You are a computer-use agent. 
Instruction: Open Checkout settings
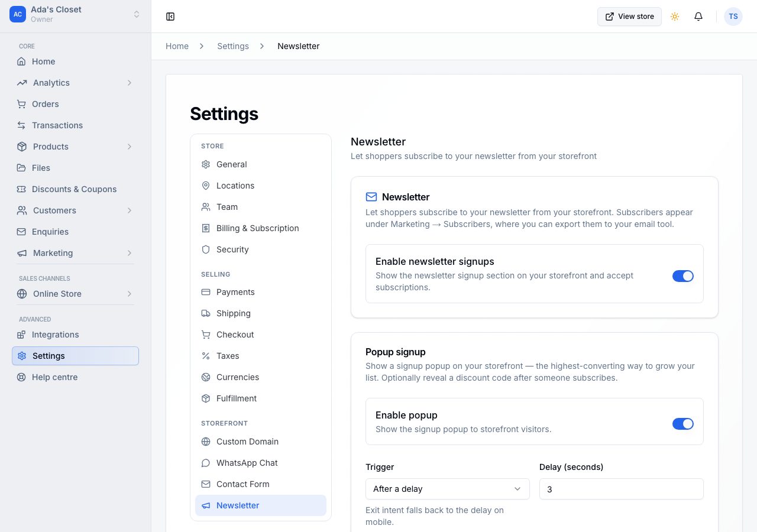coord(261,335)
